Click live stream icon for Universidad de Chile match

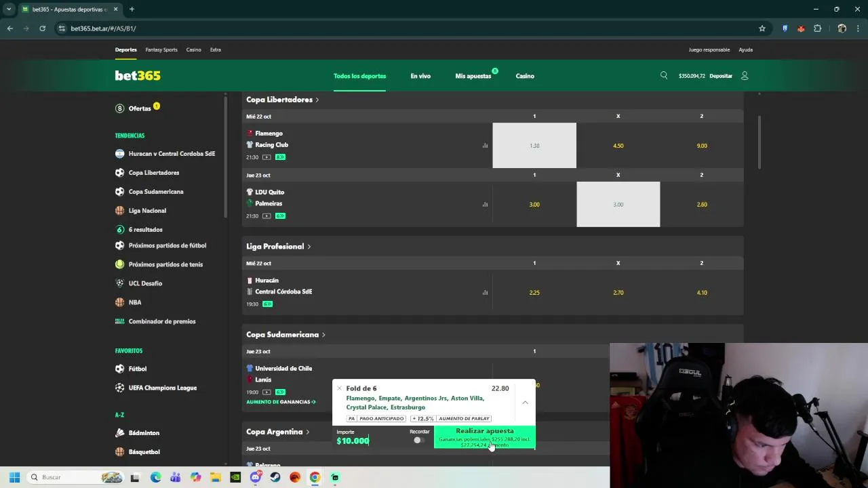[267, 392]
